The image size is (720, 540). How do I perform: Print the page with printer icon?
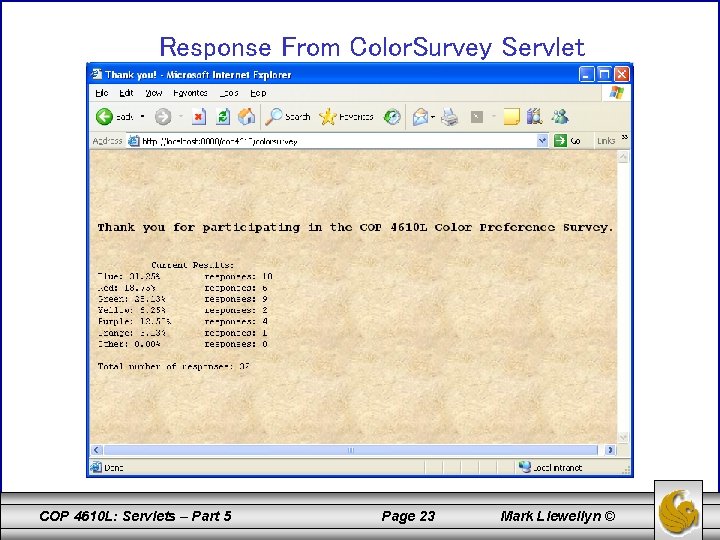450,117
